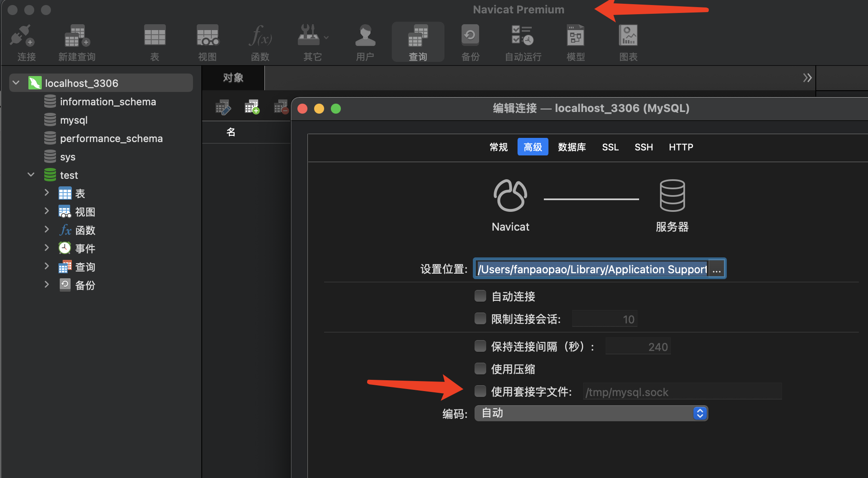868x478 pixels.
Task: Adjust the 保持连接间隔 value field
Action: click(x=638, y=346)
